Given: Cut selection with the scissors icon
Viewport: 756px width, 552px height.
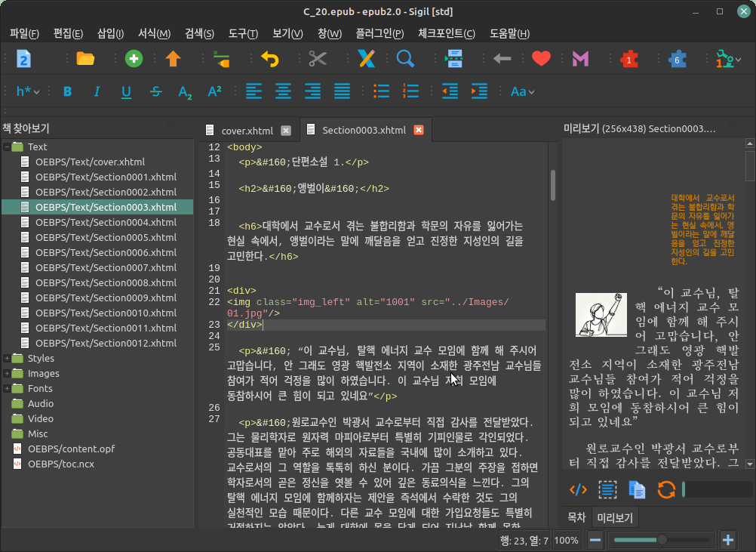Looking at the screenshot, I should point(318,59).
